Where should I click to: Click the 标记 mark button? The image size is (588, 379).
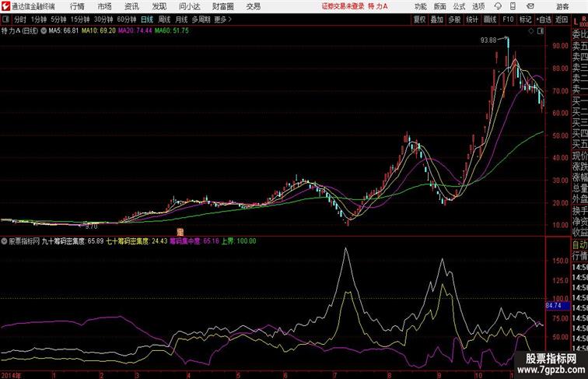[525, 19]
